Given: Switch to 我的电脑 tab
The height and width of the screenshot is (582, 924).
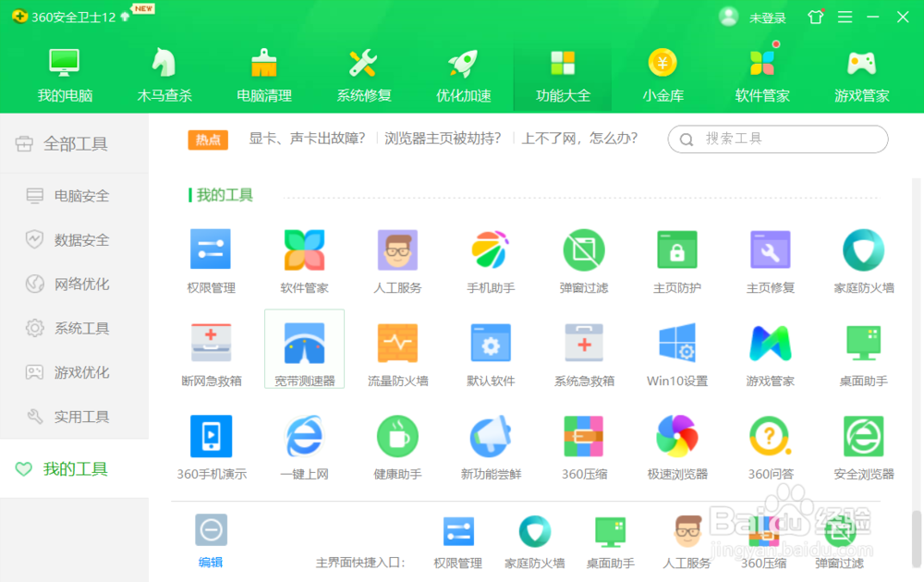Looking at the screenshot, I should point(65,76).
